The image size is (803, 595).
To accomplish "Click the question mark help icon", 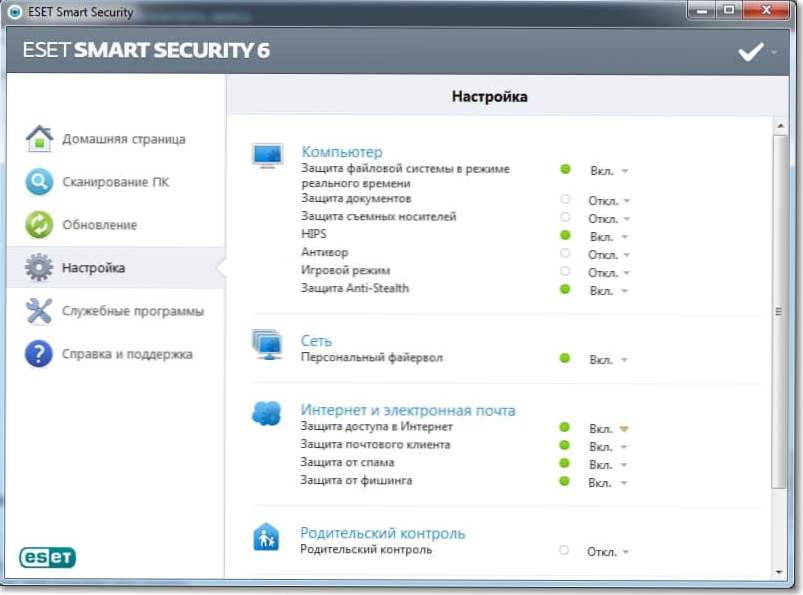I will [39, 354].
